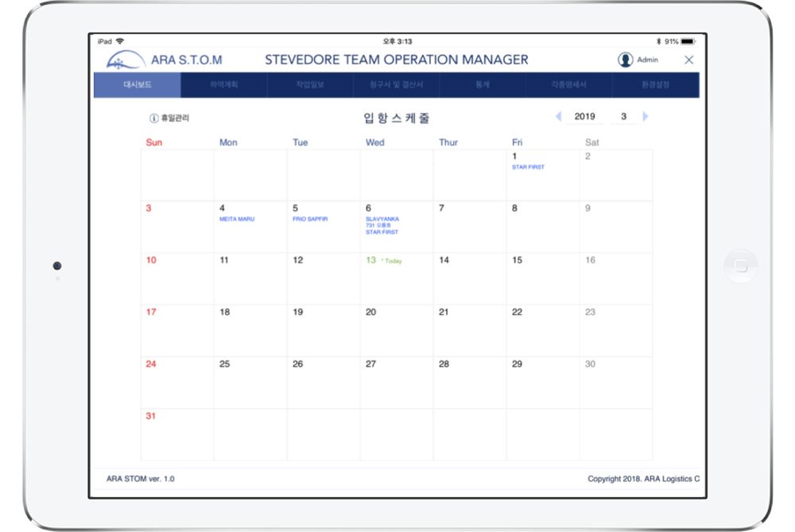This screenshot has width=795, height=532.
Task: Click the ARA STOM ver. 1.0 footer text
Action: [x=141, y=479]
